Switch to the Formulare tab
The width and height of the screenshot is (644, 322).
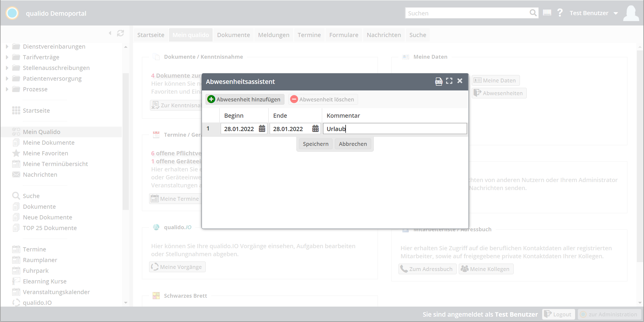click(344, 35)
